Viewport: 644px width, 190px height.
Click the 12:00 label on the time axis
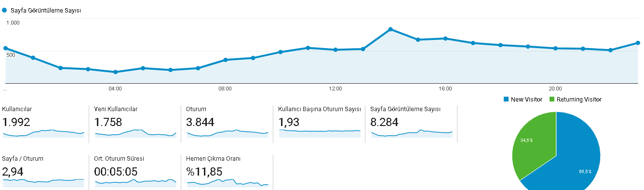(335, 89)
